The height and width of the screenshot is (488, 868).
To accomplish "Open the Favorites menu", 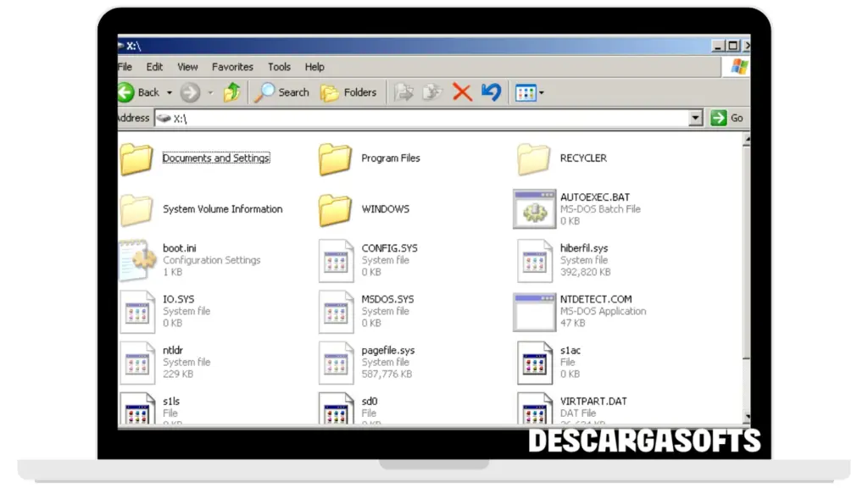I will click(x=232, y=67).
